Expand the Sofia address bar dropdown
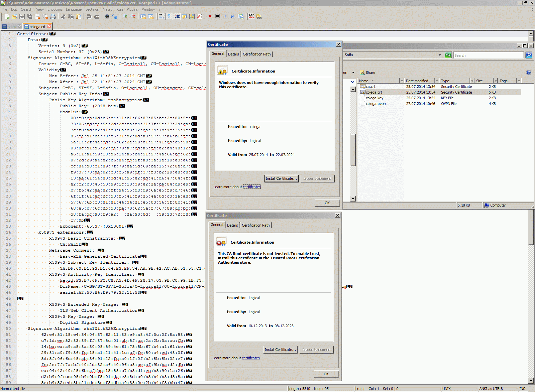The image size is (535, 392). click(440, 55)
